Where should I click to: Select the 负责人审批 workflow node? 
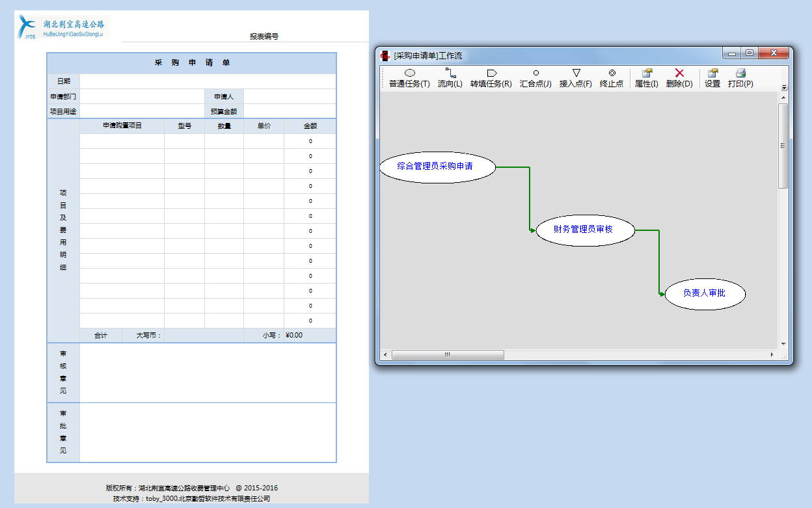coord(705,293)
